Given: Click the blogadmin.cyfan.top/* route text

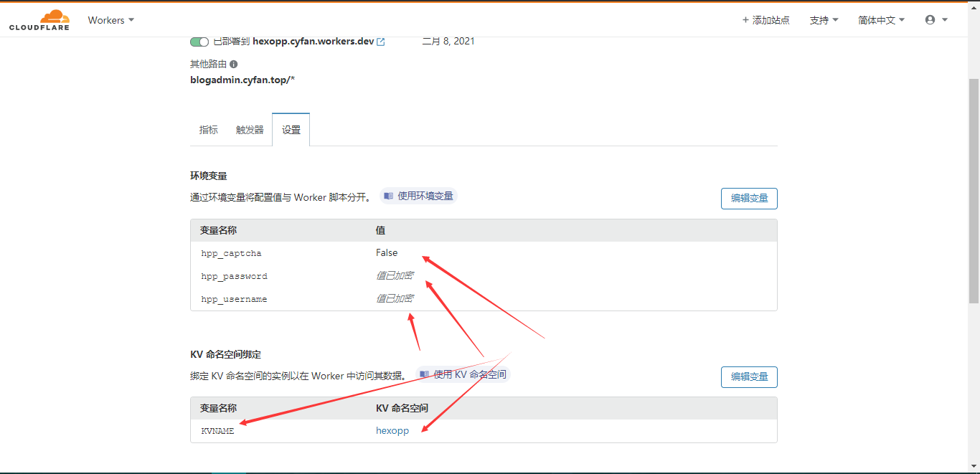Looking at the screenshot, I should click(242, 80).
